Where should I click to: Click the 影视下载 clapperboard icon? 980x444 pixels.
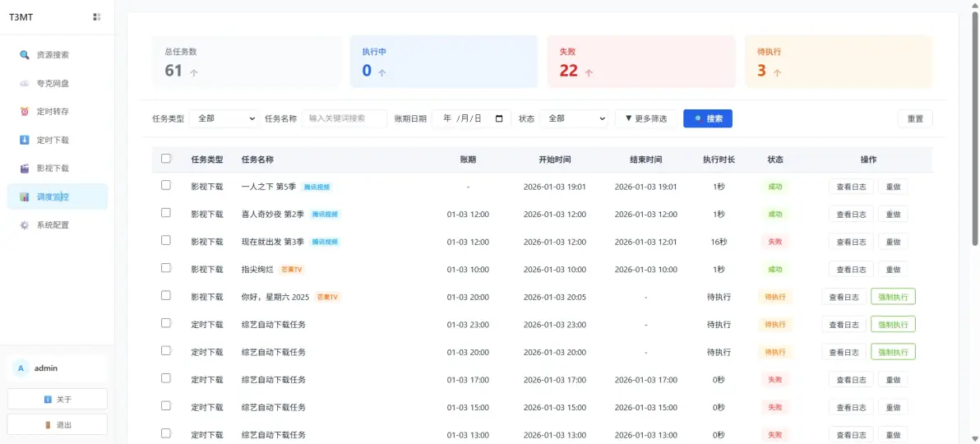tap(25, 169)
